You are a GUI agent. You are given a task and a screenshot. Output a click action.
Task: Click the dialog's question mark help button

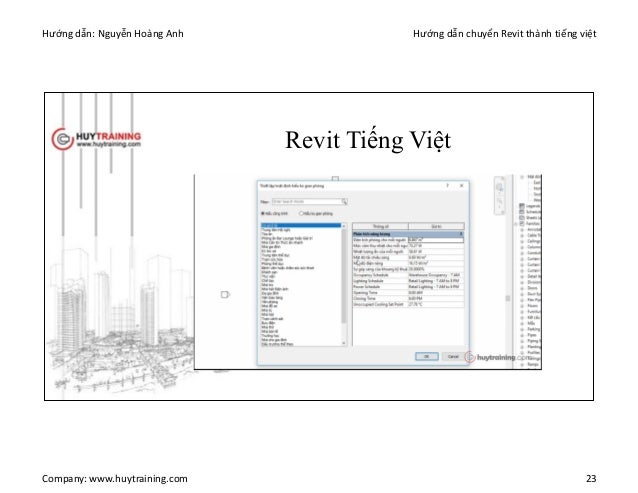pos(448,185)
